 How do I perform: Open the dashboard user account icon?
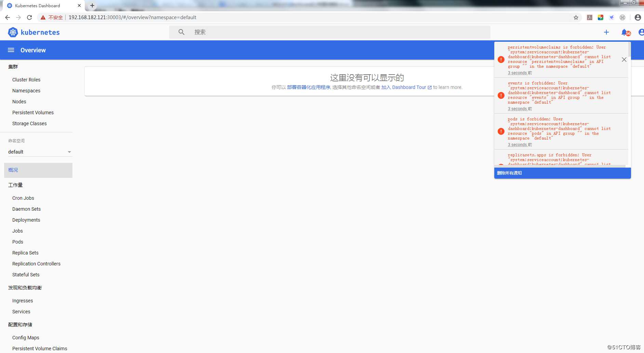click(641, 32)
